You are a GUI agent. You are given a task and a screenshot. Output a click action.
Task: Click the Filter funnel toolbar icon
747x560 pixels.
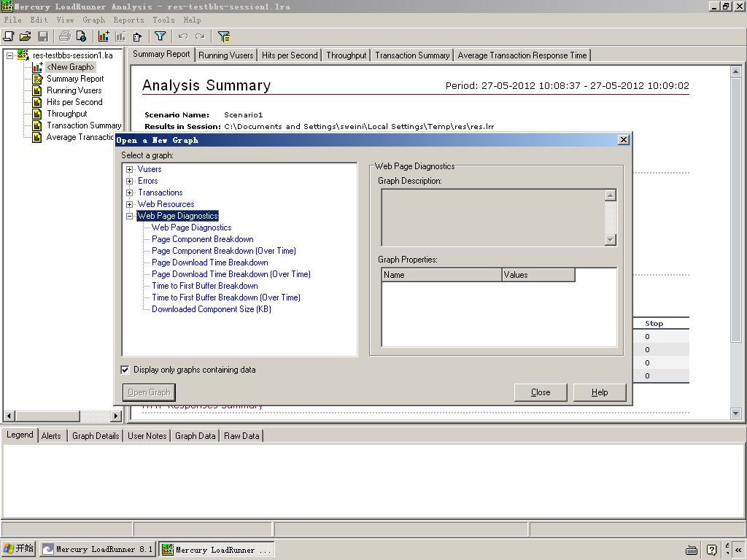160,36
